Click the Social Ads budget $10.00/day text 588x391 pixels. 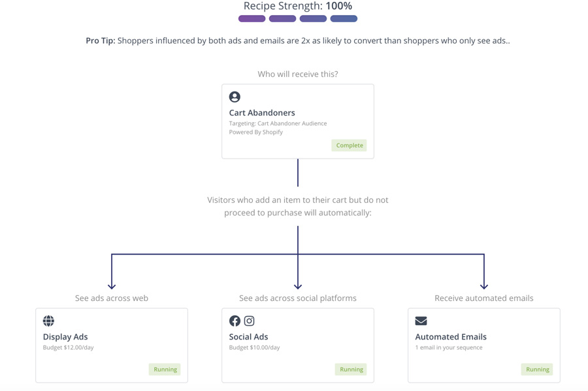(x=254, y=348)
